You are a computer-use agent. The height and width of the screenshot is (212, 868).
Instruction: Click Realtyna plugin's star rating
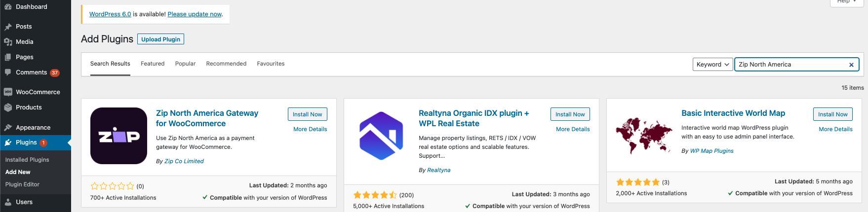point(375,195)
